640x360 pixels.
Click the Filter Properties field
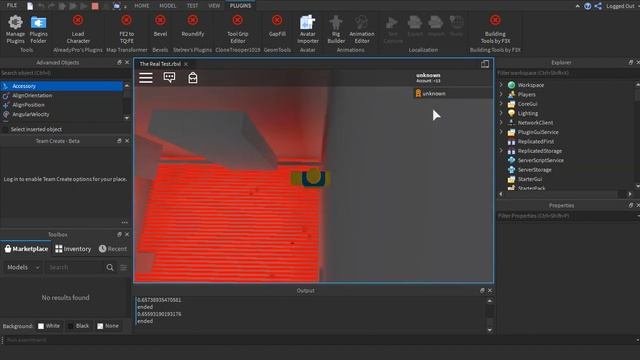(x=567, y=216)
